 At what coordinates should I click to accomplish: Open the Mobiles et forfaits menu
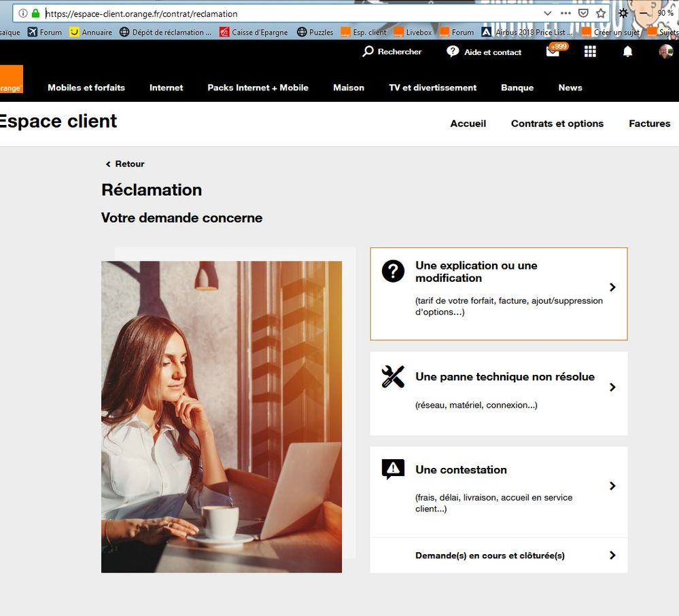click(x=86, y=88)
